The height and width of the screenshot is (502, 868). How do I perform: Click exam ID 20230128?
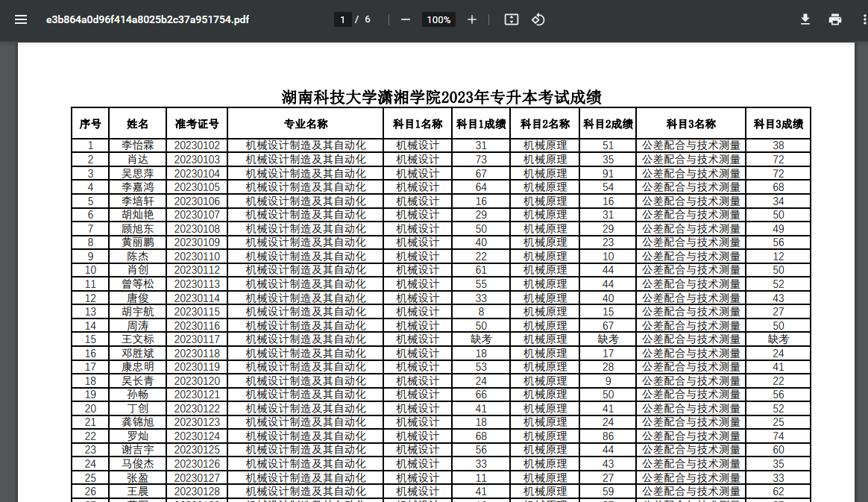(x=197, y=492)
